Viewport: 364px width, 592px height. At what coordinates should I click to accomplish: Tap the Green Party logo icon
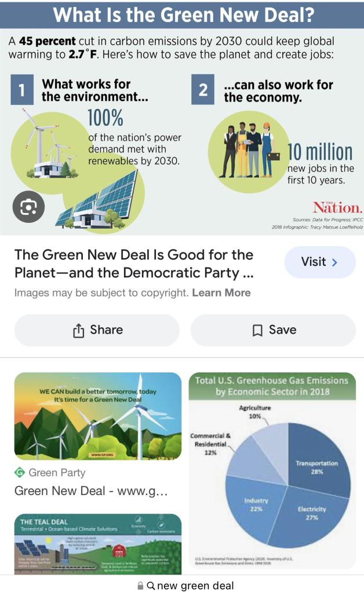[x=20, y=472]
